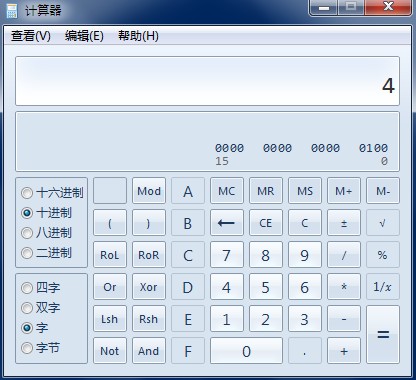The image size is (416, 380).
Task: Click the 0100 bit group in binary display
Action: (x=373, y=148)
